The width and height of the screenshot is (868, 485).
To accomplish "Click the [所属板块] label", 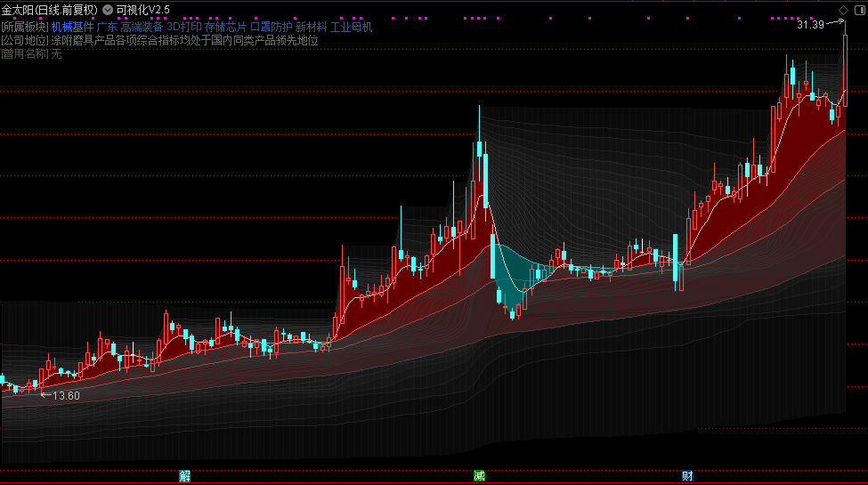I will [25, 27].
